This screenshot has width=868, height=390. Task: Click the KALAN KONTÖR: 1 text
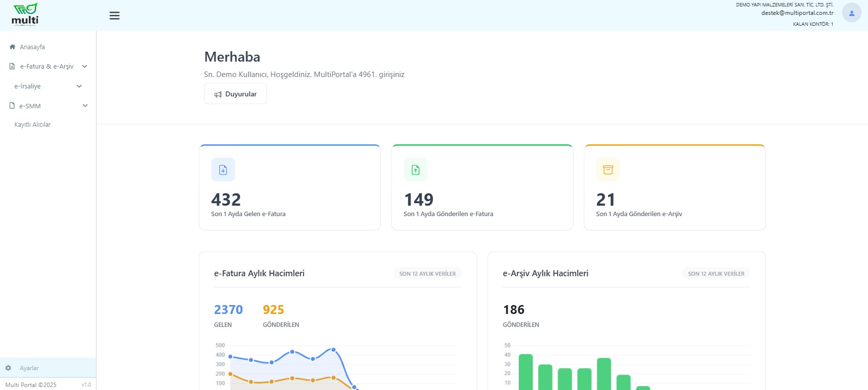click(813, 24)
